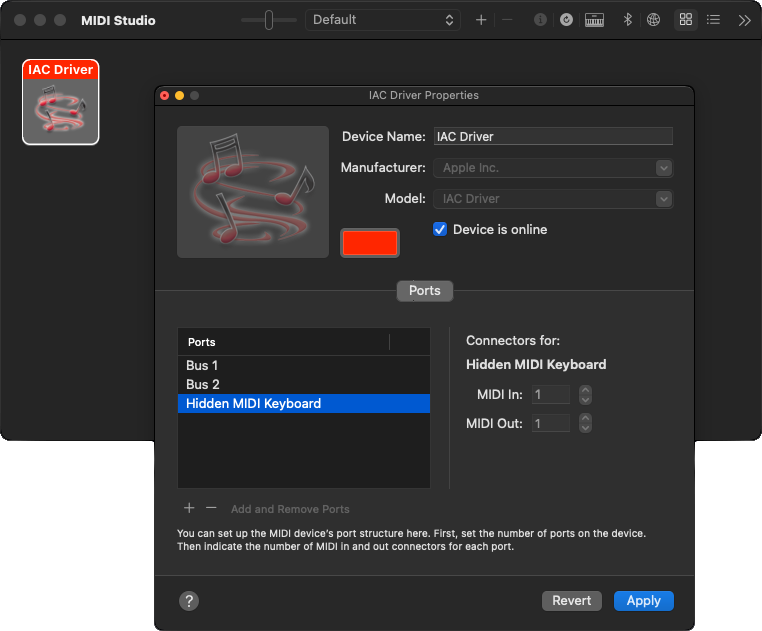This screenshot has width=762, height=631.
Task: Expand the Model combo box arrow
Action: [663, 199]
